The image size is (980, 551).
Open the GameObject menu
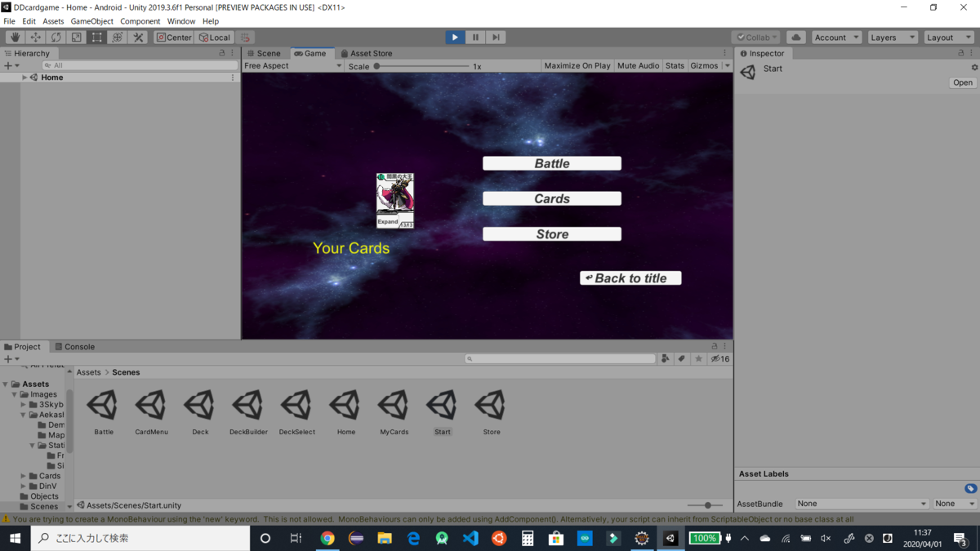[92, 21]
